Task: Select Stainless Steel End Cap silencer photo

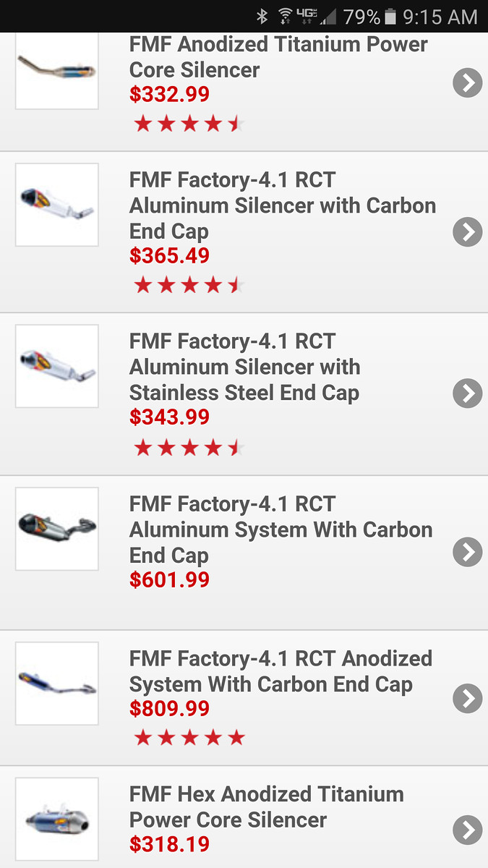Action: point(57,366)
